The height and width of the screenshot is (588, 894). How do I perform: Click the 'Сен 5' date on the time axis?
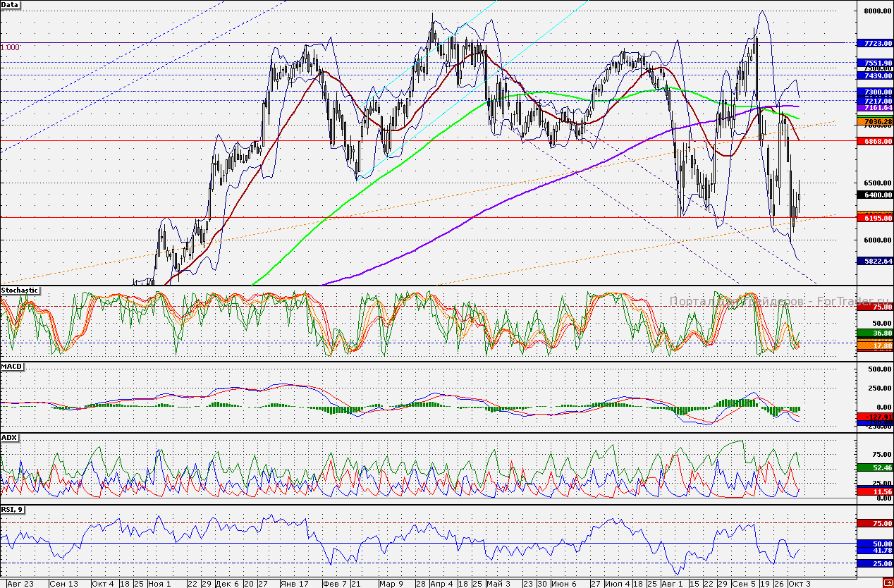tap(743, 584)
